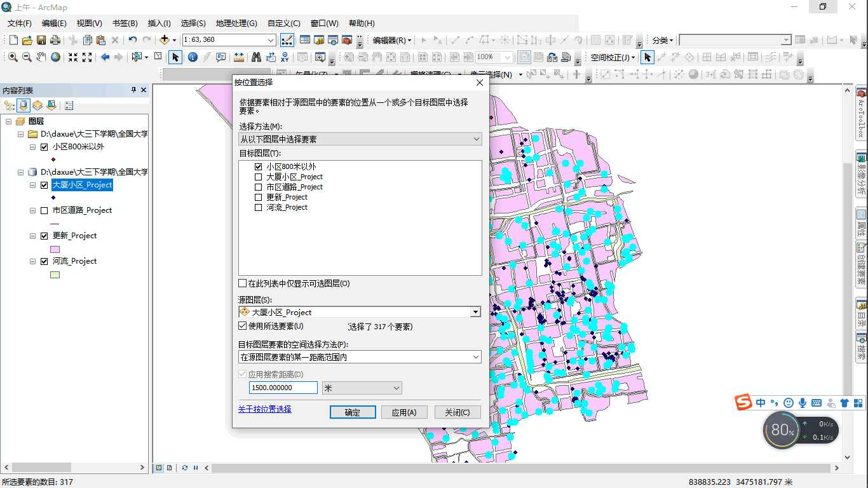Open the 文件(F) menu
Image resolution: width=868 pixels, height=488 pixels.
click(20, 23)
